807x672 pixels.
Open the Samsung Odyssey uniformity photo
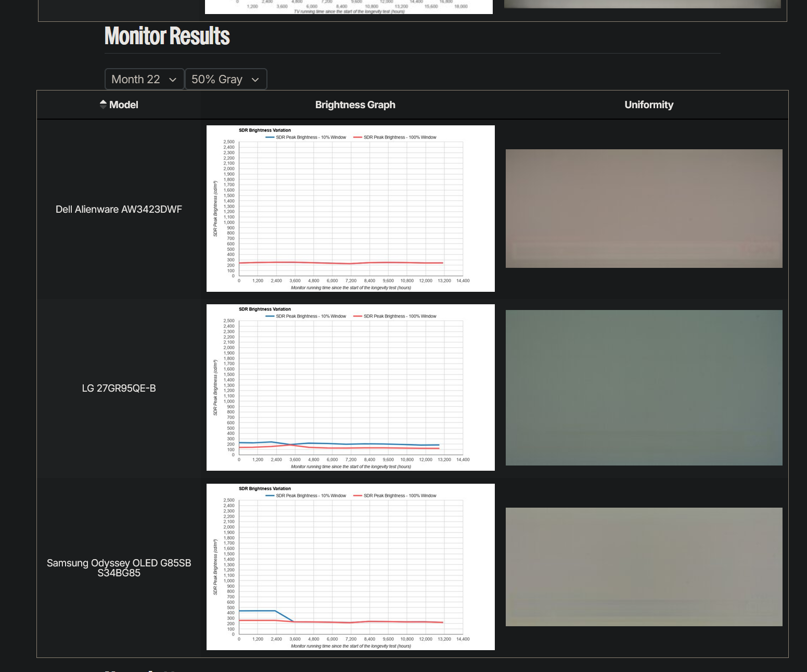(x=644, y=566)
